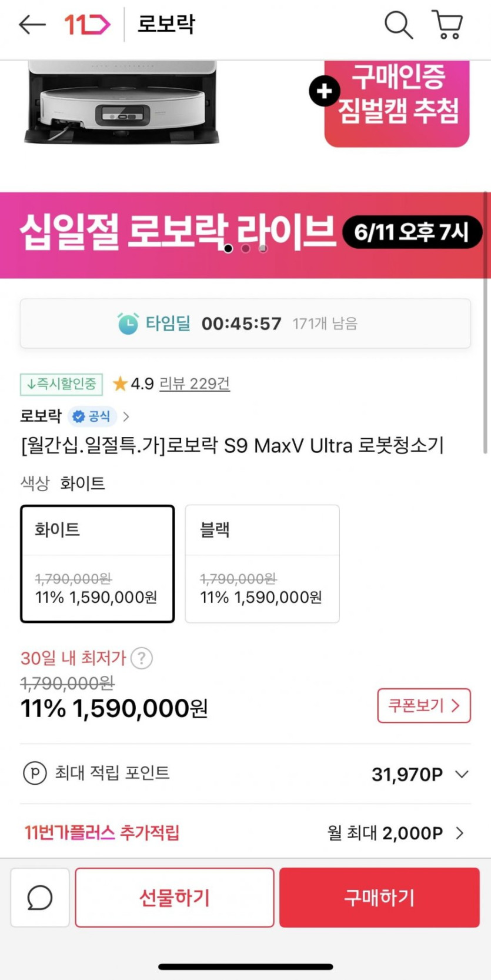Open the chat inquiry icon button
The width and height of the screenshot is (491, 980).
[40, 898]
